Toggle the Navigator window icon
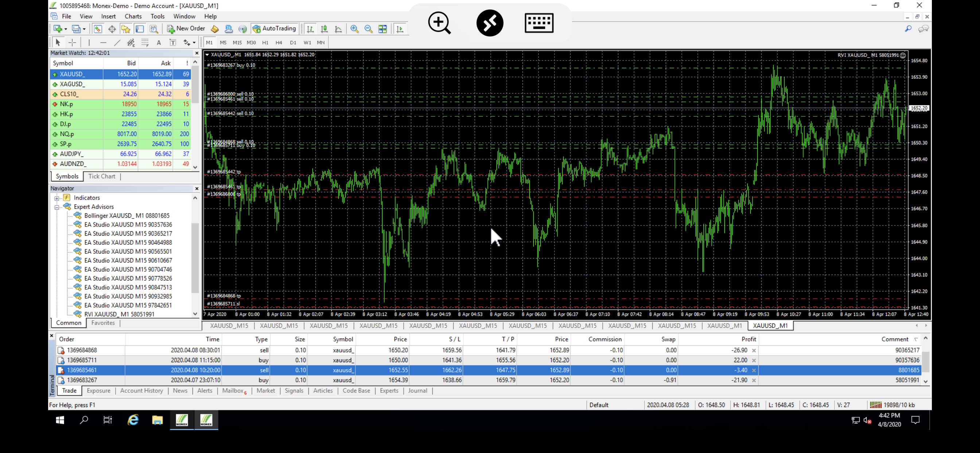The height and width of the screenshot is (453, 980). click(x=125, y=28)
